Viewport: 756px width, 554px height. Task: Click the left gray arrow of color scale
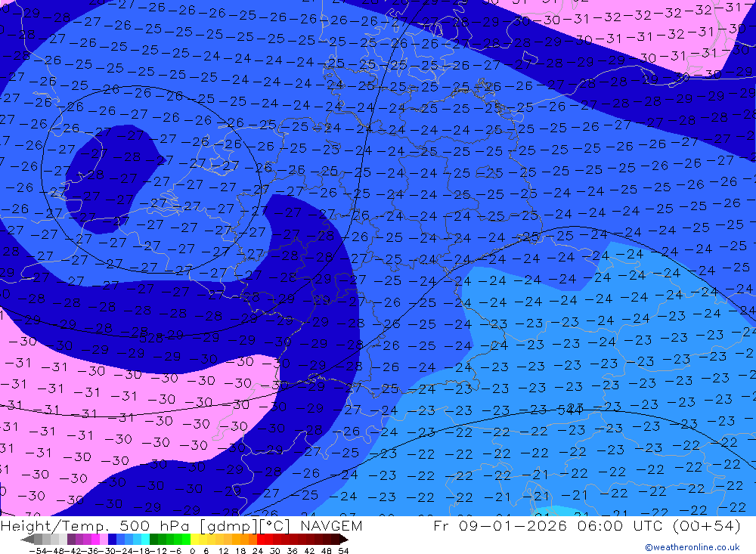click(27, 540)
